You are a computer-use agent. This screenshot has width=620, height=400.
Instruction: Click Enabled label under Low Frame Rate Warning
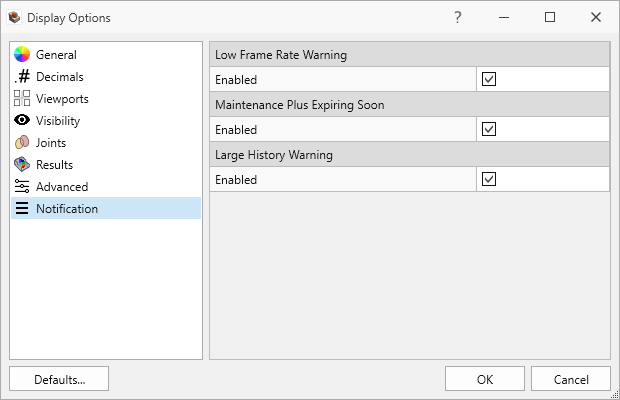pos(236,79)
